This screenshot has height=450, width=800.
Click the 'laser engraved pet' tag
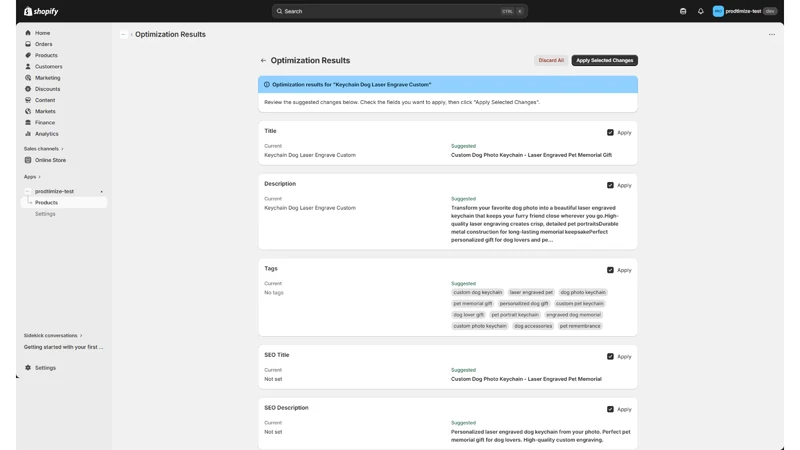(x=531, y=292)
